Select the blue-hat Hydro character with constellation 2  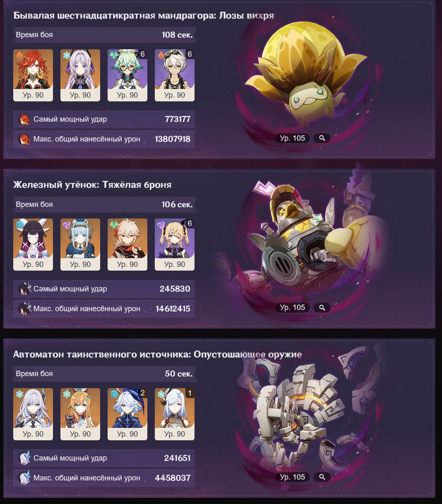click(x=127, y=414)
